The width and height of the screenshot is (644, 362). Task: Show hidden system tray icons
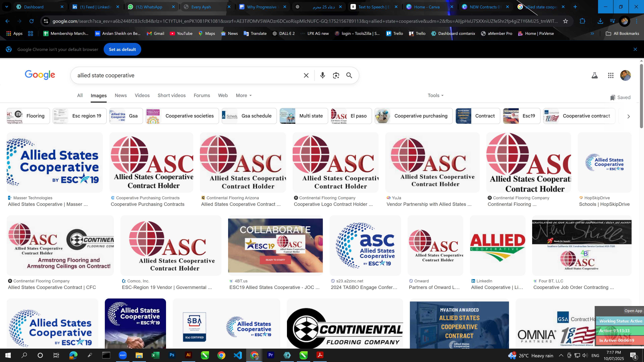pos(561,355)
